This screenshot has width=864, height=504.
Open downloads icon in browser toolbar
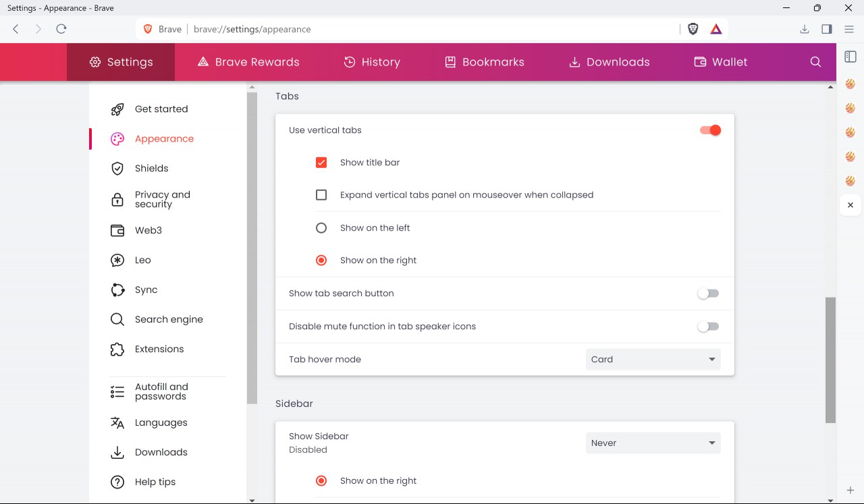(x=805, y=29)
